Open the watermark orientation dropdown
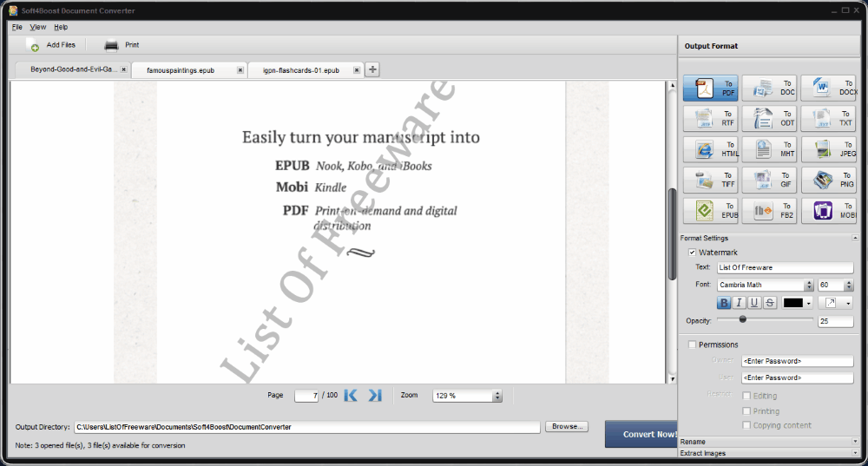Screen dimensions: 868x466 848,303
